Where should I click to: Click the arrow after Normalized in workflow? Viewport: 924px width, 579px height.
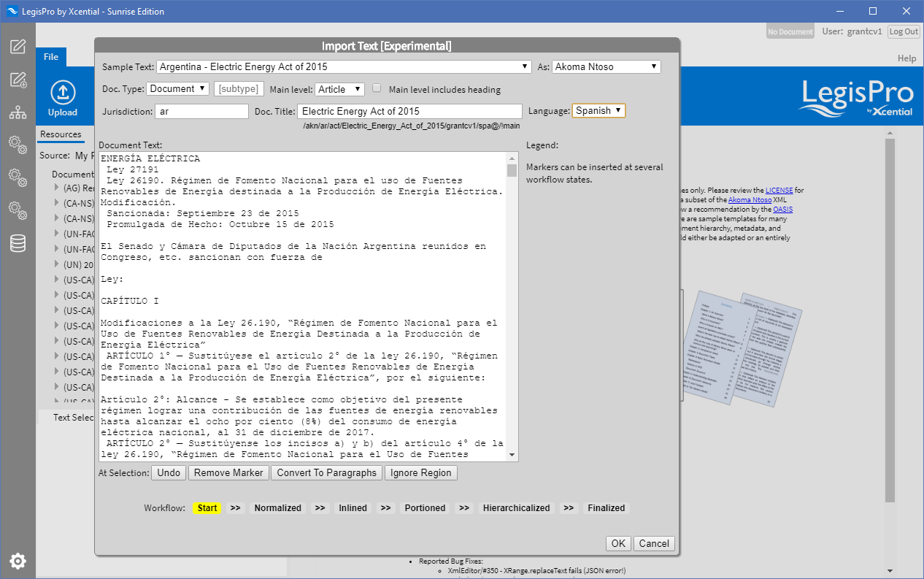(x=320, y=508)
